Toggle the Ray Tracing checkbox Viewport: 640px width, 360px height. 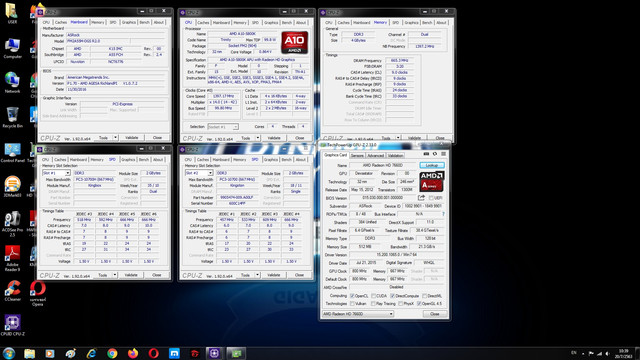(x=373, y=304)
